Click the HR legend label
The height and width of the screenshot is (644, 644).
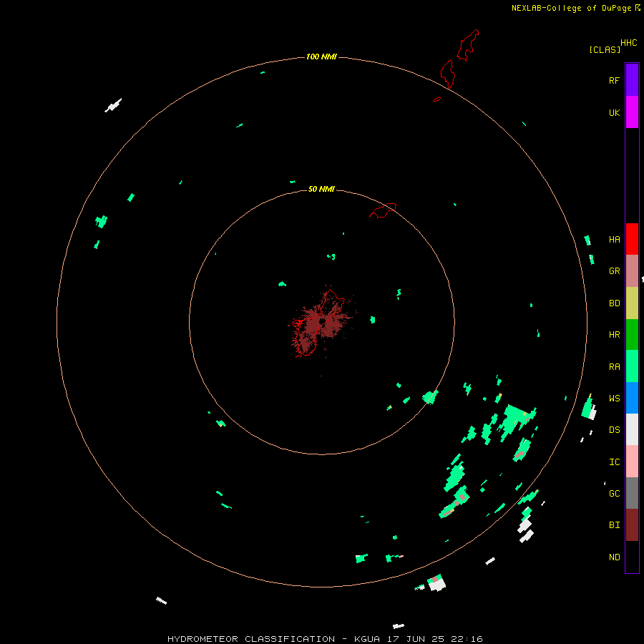(614, 335)
